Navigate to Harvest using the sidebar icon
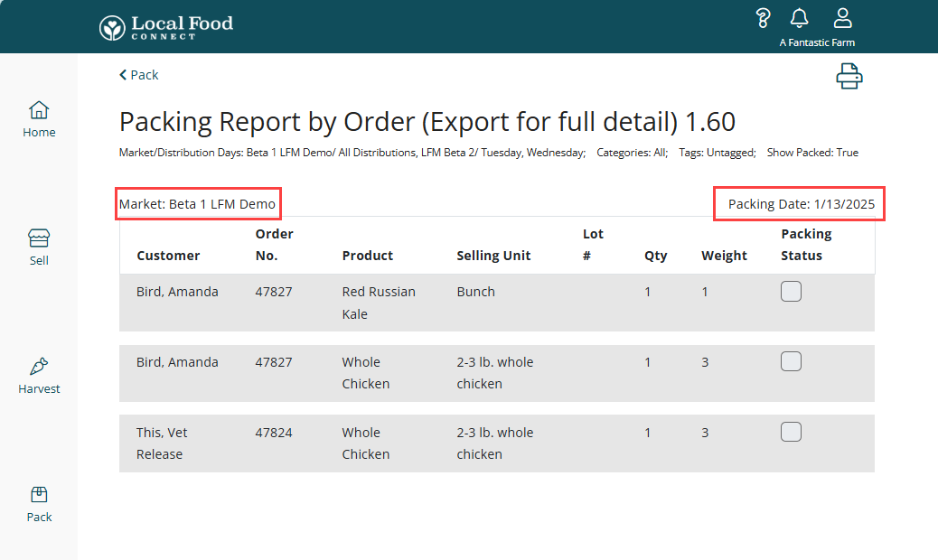This screenshot has height=560, width=938. tap(39, 374)
